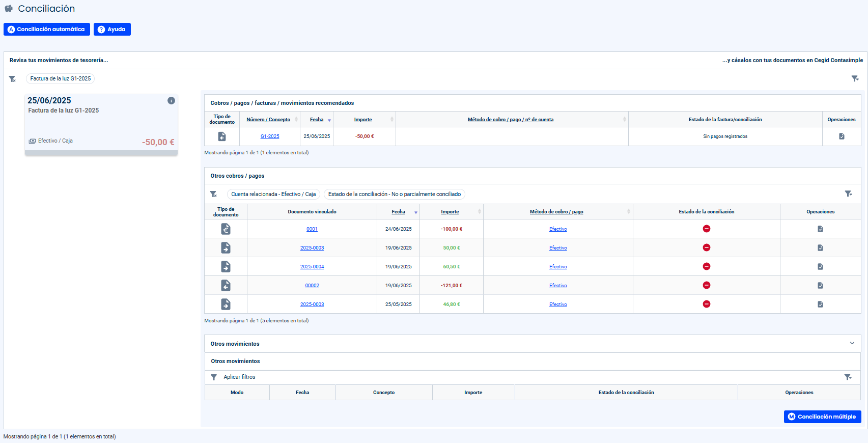The image size is (868, 443).
Task: Clear treasury movements filter icon
Action: [x=12, y=79]
